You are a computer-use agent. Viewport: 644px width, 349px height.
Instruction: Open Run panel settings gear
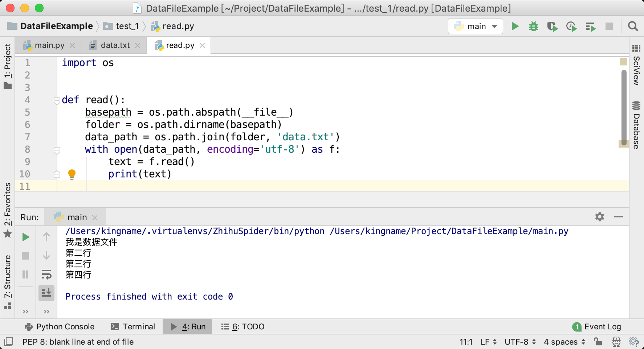click(599, 217)
